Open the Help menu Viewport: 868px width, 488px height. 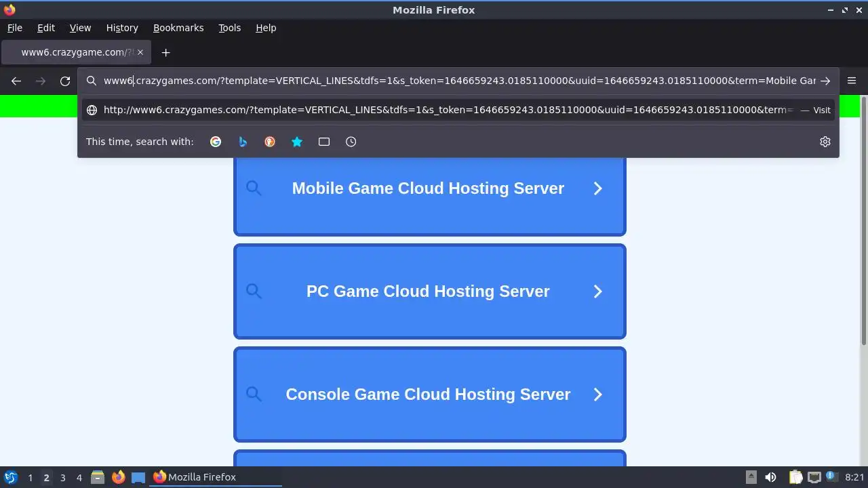click(266, 28)
